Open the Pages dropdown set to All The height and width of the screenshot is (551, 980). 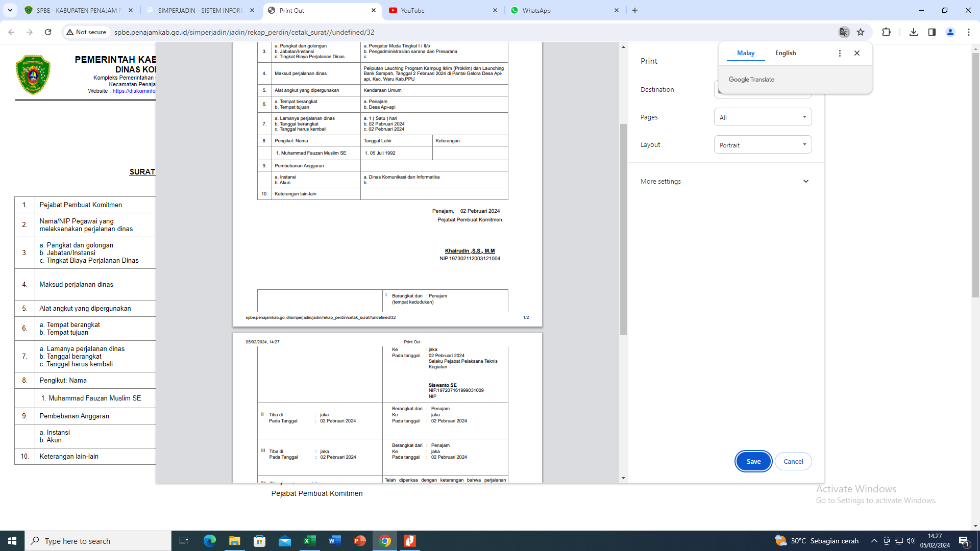point(763,117)
